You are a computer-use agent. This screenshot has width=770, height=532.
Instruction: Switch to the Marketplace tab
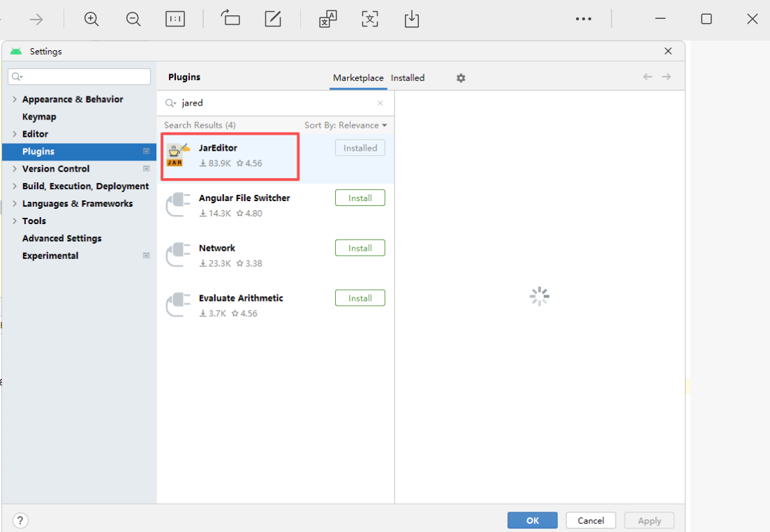(358, 77)
